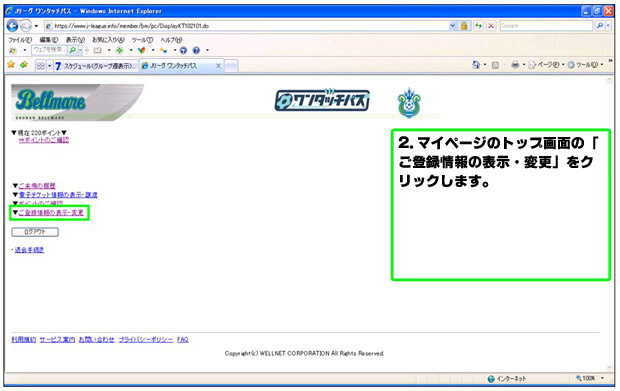Open the プライバシーポリシー footer link
Viewport: 620px width, 391px height.
(x=146, y=340)
